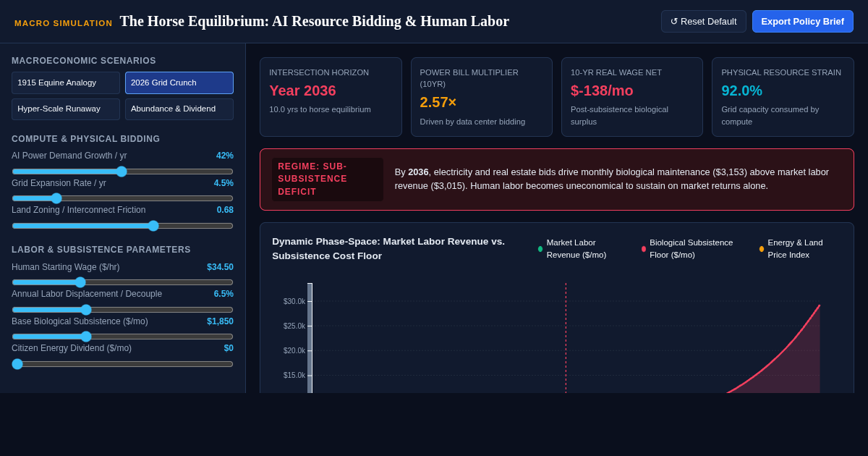The width and height of the screenshot is (868, 456).
Task: Click the "$1,850" subsistence value
Action: pyautogui.click(x=220, y=321)
